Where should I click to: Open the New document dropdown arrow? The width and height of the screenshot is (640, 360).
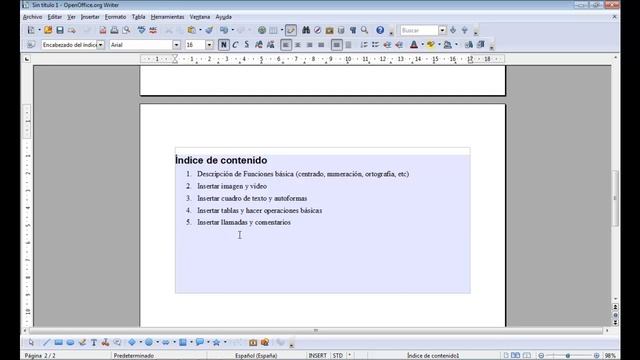[x=39, y=30]
